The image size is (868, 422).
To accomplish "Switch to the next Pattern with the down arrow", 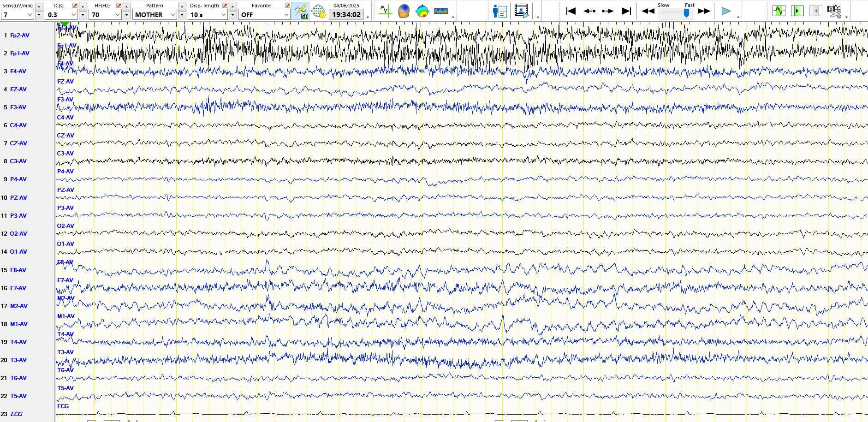I will (x=182, y=15).
